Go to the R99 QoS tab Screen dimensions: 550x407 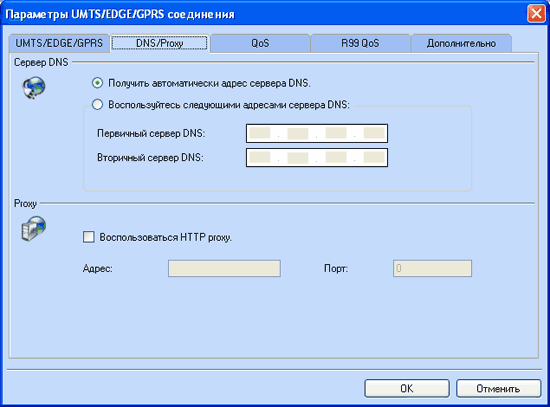pyautogui.click(x=360, y=44)
